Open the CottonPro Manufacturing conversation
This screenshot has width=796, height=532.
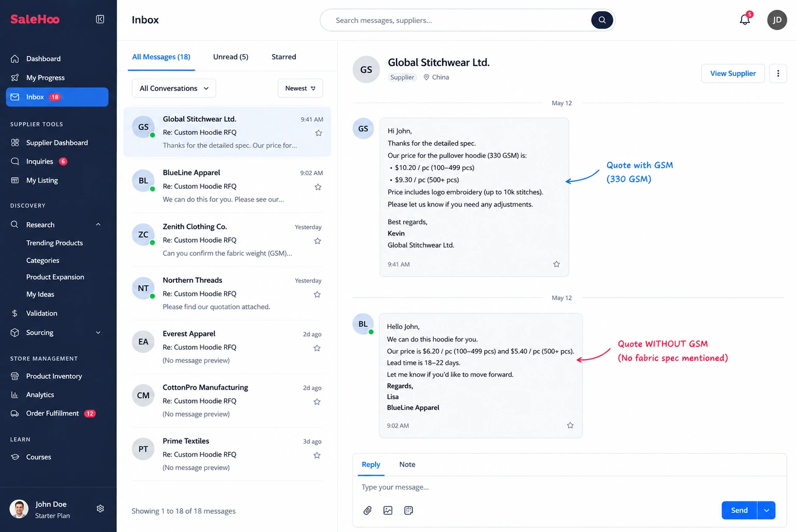[x=227, y=401]
